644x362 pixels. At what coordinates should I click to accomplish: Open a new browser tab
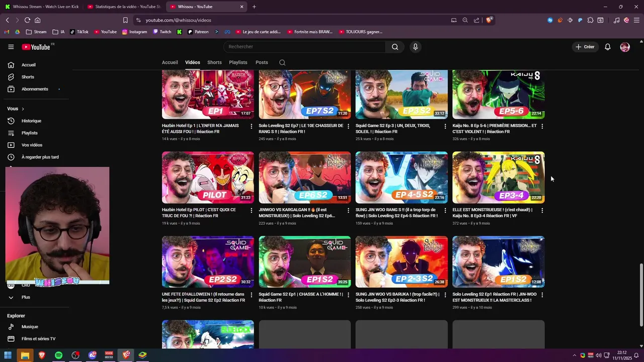[x=254, y=7]
